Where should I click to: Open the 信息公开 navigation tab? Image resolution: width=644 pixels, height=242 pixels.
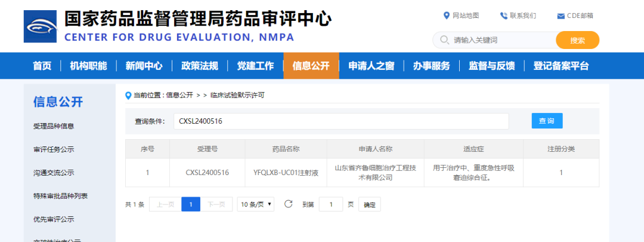pos(311,66)
